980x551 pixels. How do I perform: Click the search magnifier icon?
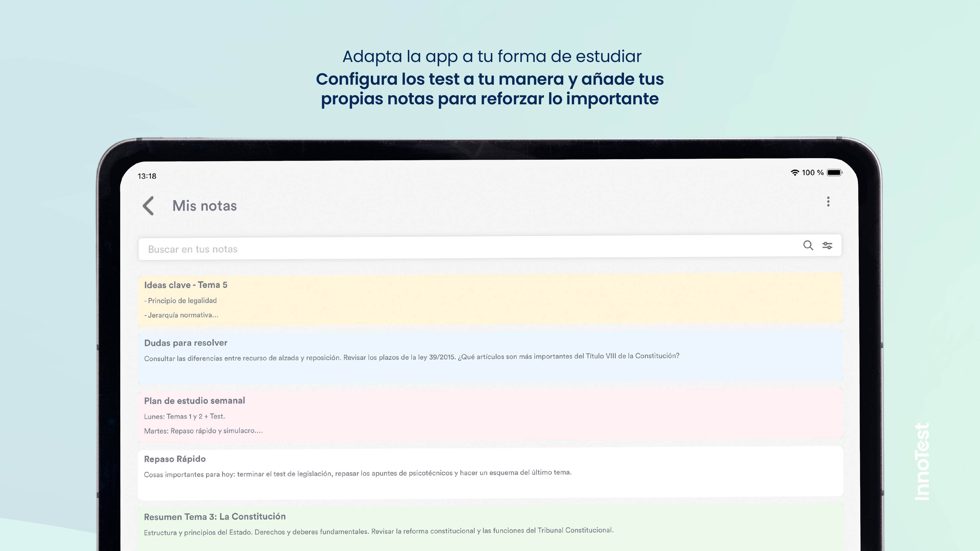click(x=808, y=246)
